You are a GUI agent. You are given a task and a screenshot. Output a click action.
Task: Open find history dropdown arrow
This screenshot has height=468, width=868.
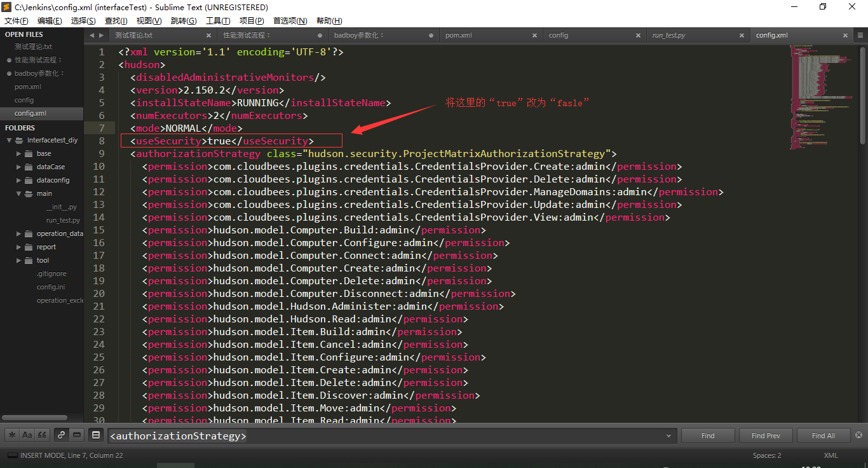(668, 436)
